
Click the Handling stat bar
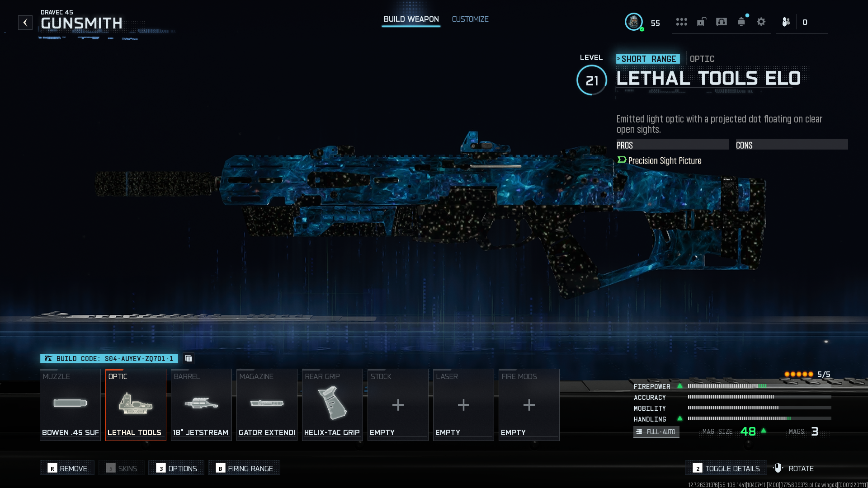[759, 418]
